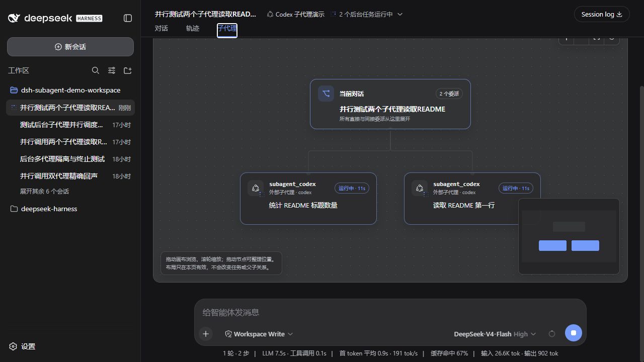Open workspace filter sliders icon

(112, 70)
